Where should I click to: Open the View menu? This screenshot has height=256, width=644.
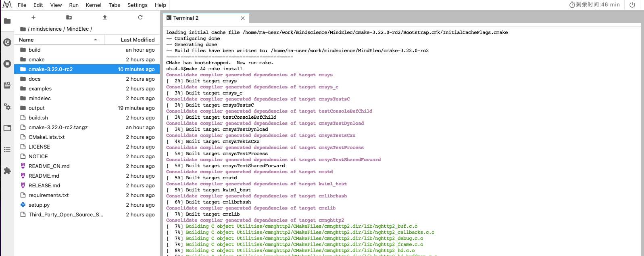click(56, 5)
